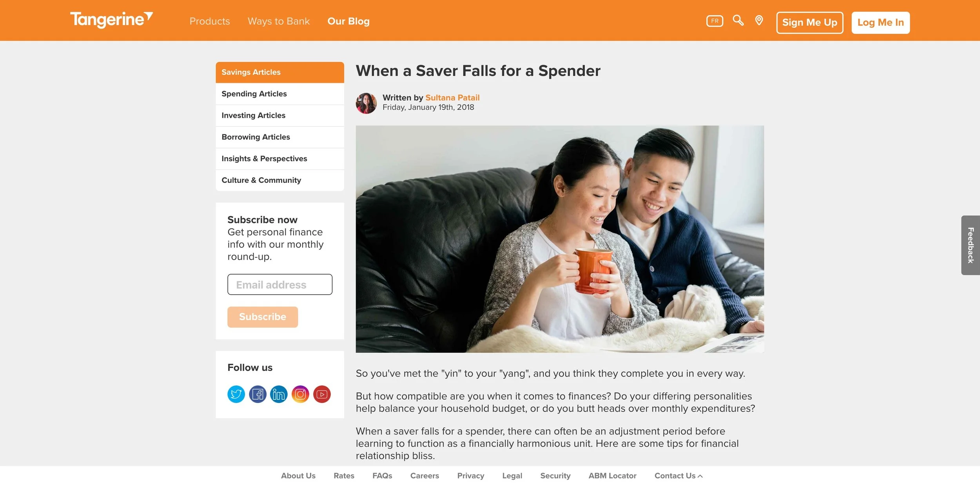Open Tangerine's Facebook page icon

[x=258, y=394]
